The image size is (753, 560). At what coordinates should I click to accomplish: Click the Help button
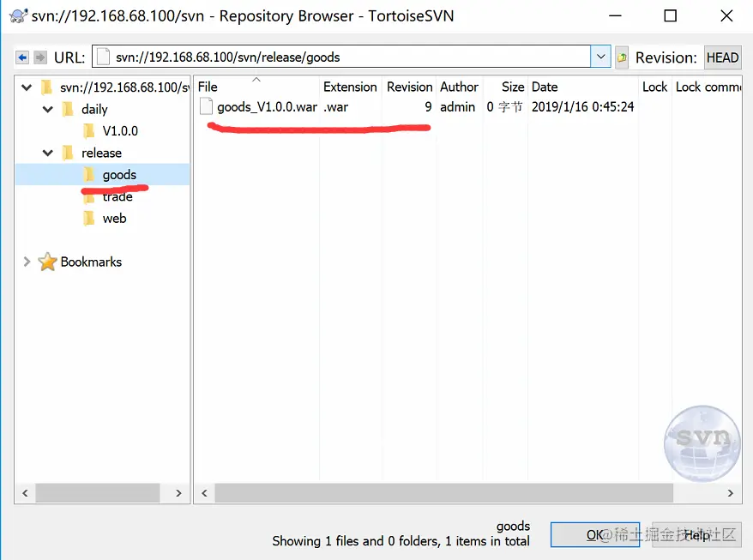pos(696,534)
